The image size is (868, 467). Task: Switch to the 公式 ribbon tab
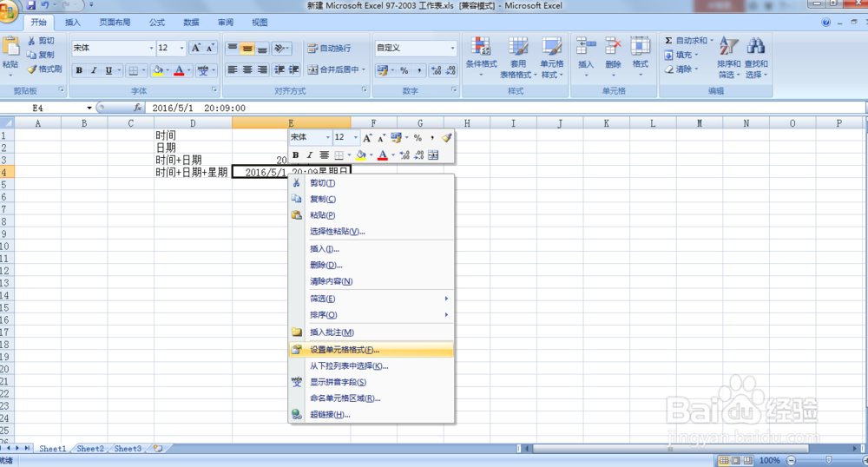click(156, 22)
